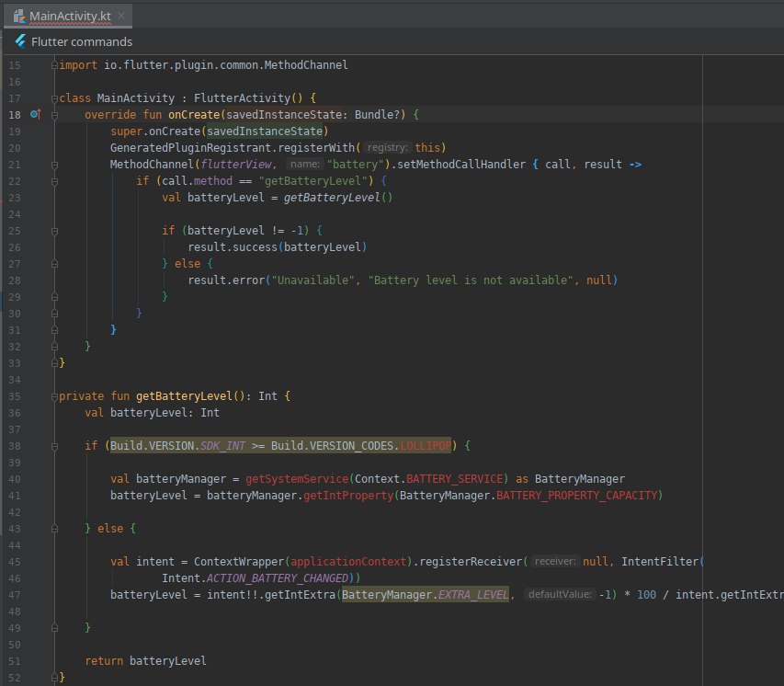This screenshot has width=784, height=686.
Task: Collapse the getBatteryLevel function at line 35
Action: pos(54,396)
